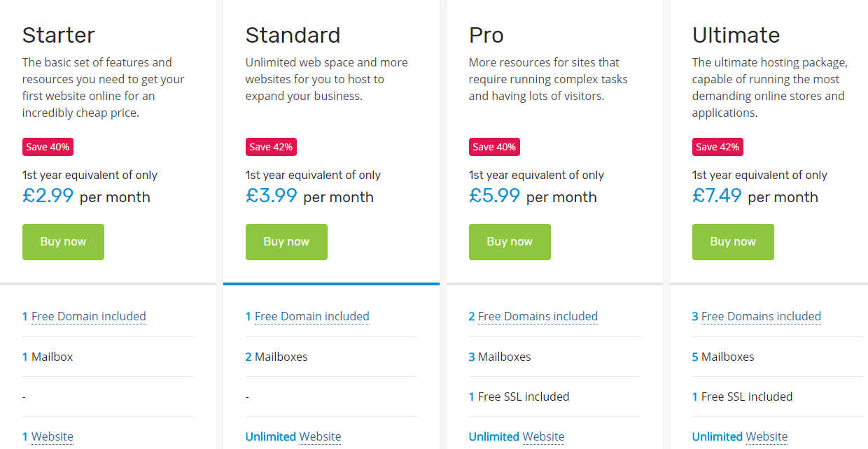Click the Save 40% badge on Pro
This screenshot has width=868, height=449.
coord(494,147)
